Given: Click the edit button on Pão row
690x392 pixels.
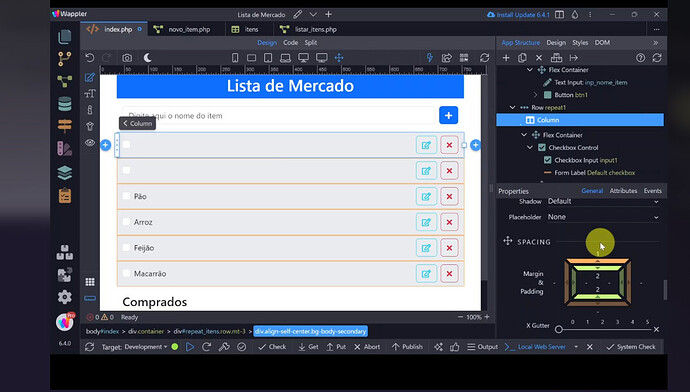Looking at the screenshot, I should click(426, 196).
